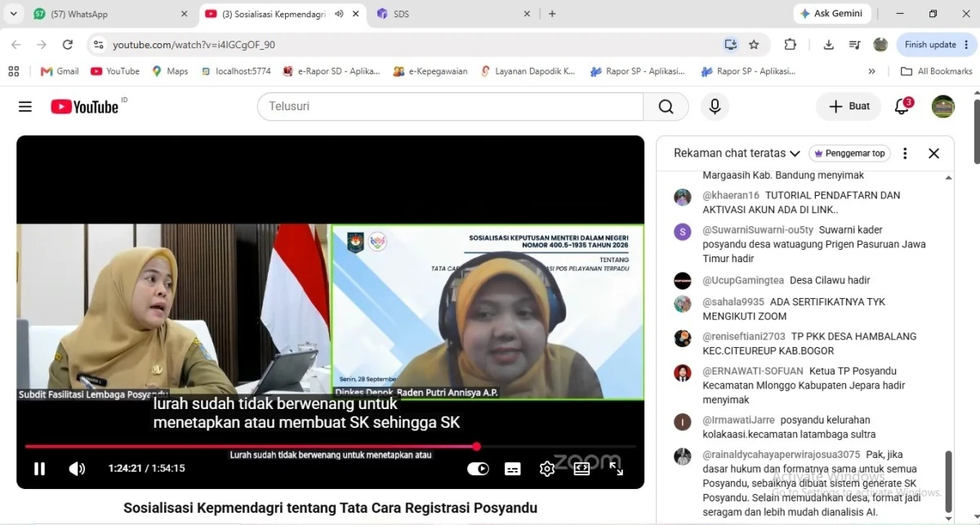The image size is (980, 525).
Task: Open a new browser tab
Action: pos(552,14)
